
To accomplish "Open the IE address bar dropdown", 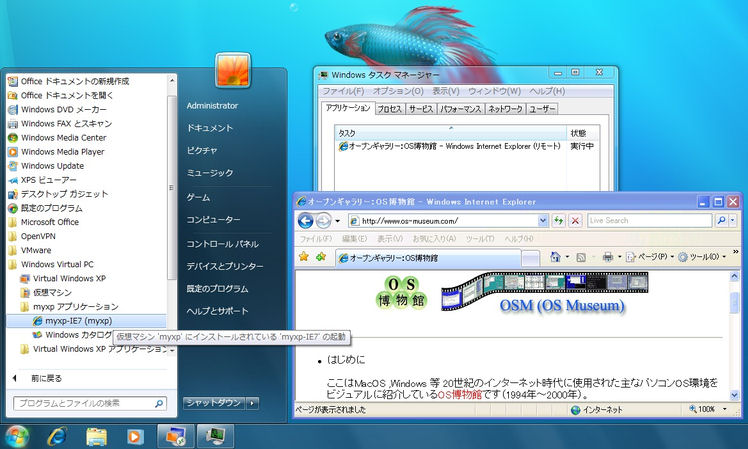I will [542, 220].
